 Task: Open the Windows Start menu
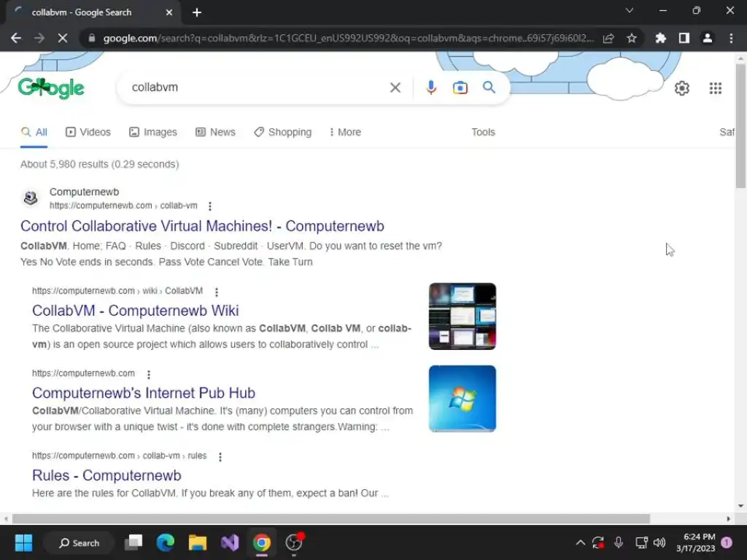click(23, 542)
